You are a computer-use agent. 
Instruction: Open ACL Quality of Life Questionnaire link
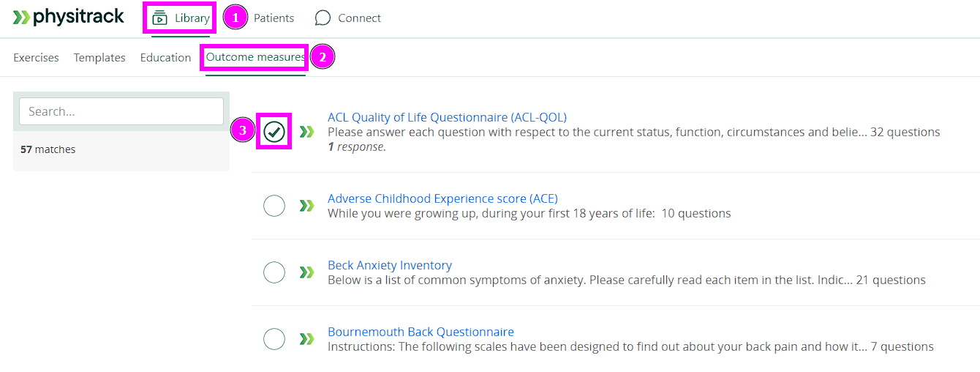coord(447,117)
